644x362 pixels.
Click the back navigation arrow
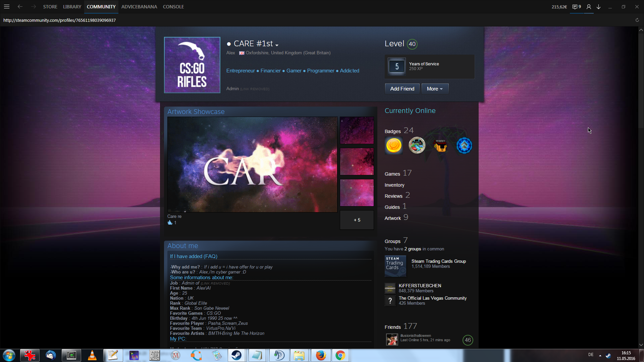pyautogui.click(x=20, y=7)
